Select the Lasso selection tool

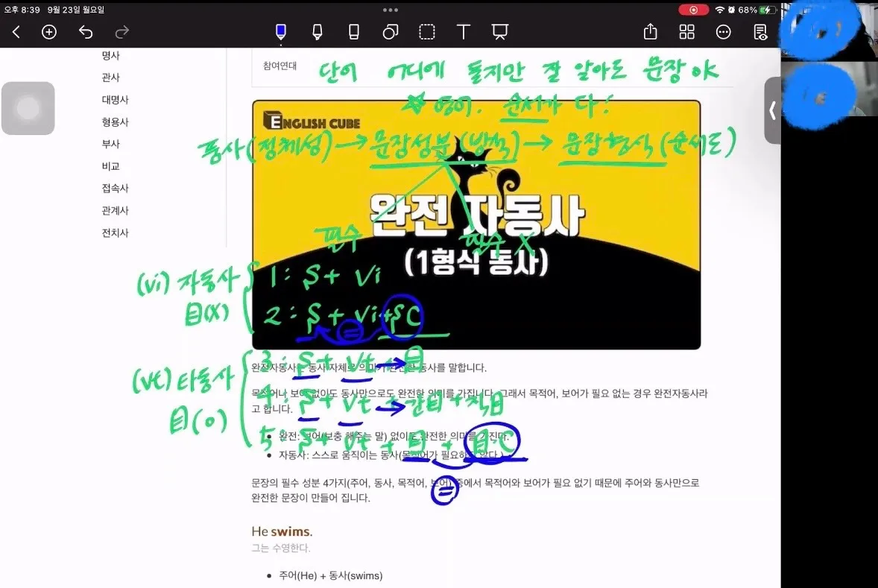click(426, 32)
